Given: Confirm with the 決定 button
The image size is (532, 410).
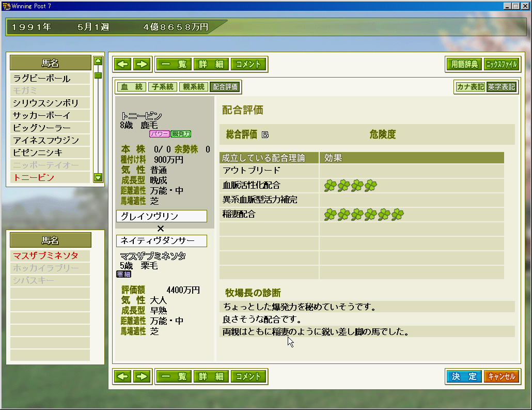Looking at the screenshot, I should (x=464, y=376).
